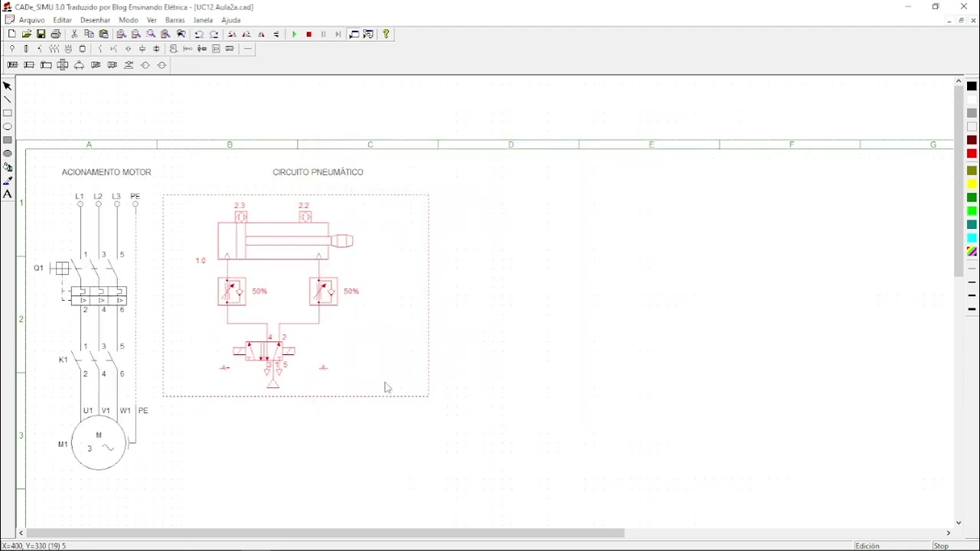Screen dimensions: 980x551
Task: Open the Ver menu
Action: (152, 20)
